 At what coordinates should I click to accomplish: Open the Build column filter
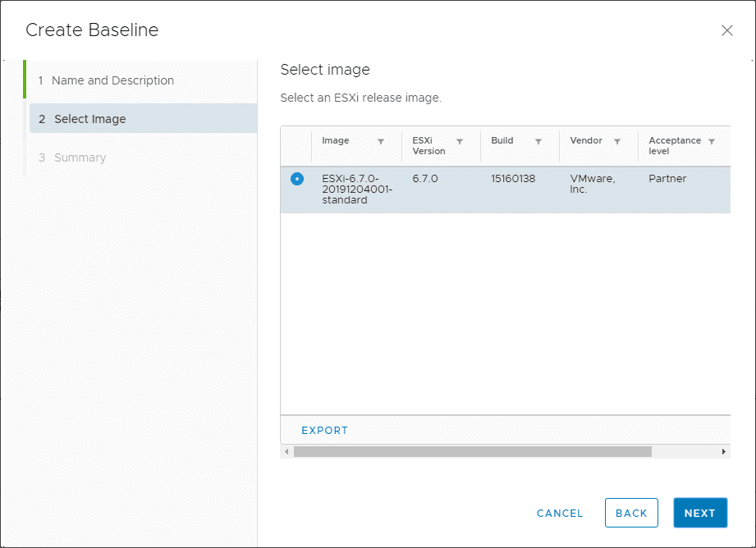pos(538,141)
